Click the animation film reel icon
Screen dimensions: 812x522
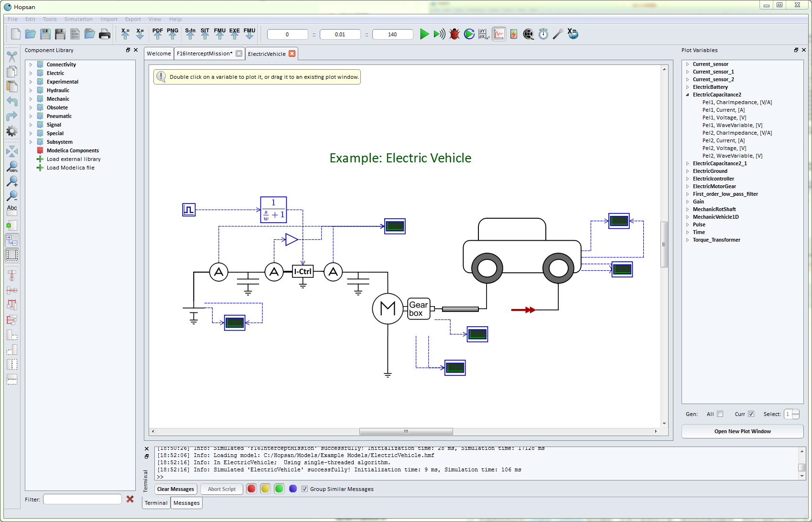[x=528, y=34]
